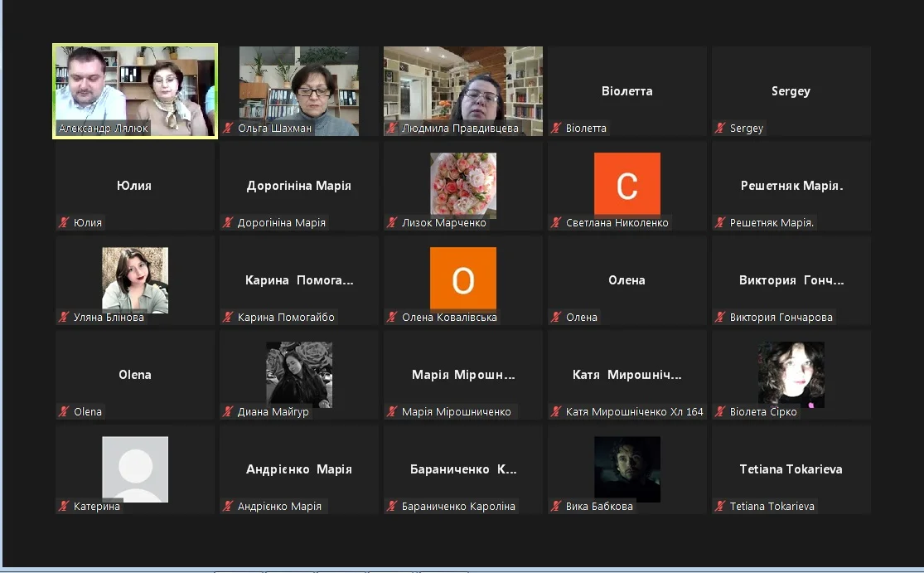Click the muted mic icon beside Диана Майгур
The width and height of the screenshot is (924, 573).
(x=229, y=411)
